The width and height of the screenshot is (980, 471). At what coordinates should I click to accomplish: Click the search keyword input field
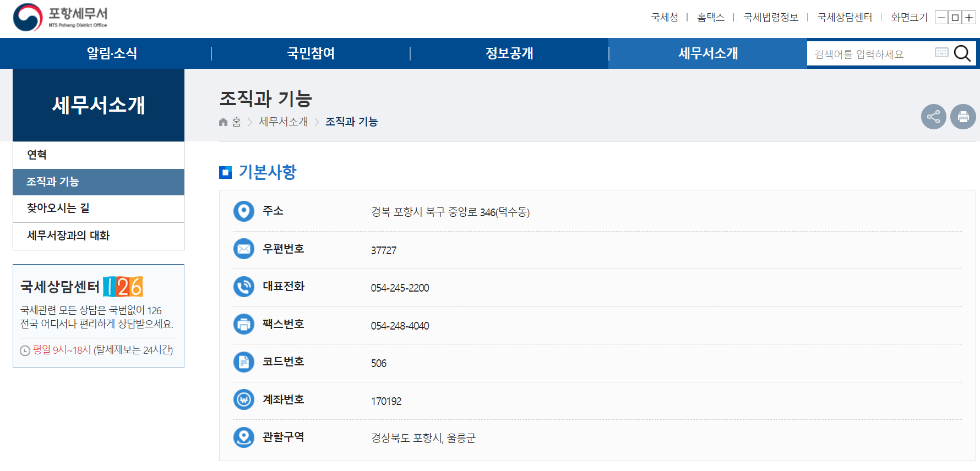pos(871,54)
